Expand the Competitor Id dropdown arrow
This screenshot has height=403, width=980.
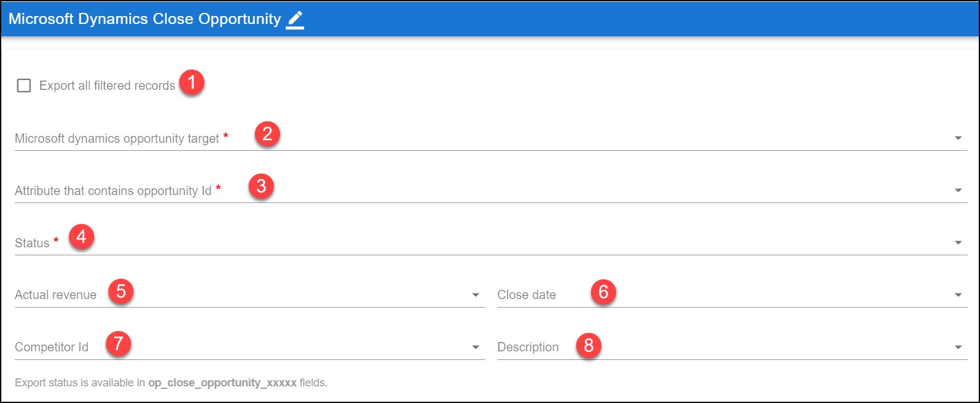point(475,348)
